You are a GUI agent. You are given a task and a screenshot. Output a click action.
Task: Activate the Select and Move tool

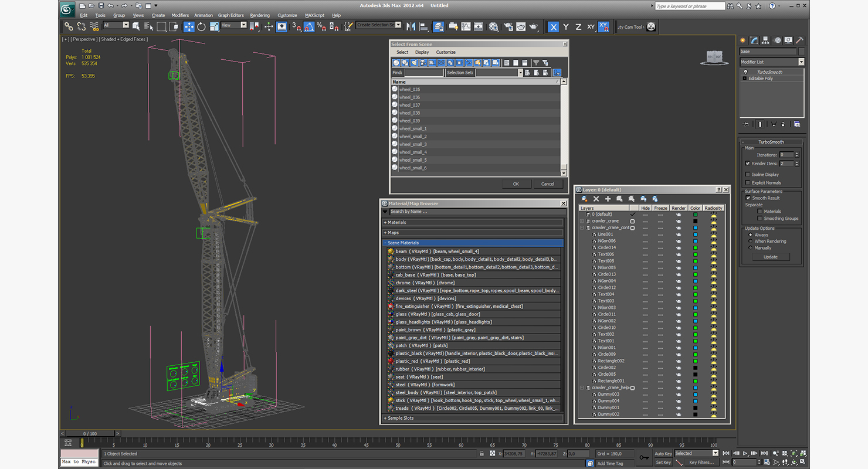[189, 27]
